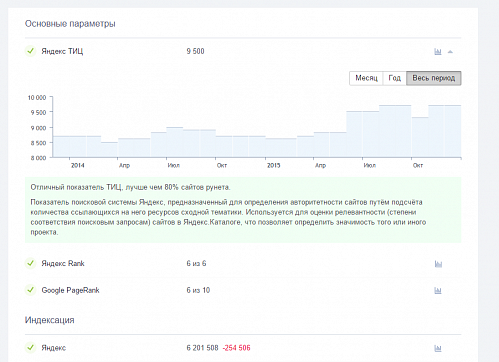Click the 9 500 ТИЦ value

pyautogui.click(x=195, y=51)
